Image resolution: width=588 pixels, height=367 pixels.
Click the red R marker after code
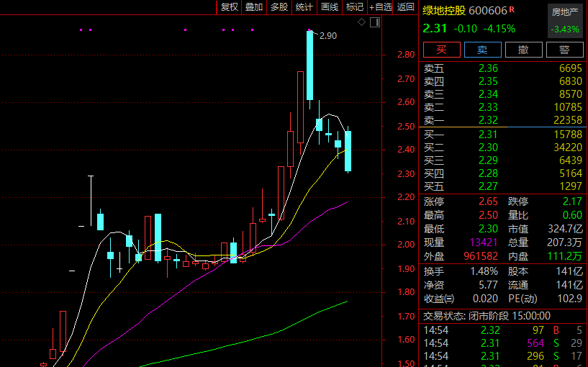pos(512,9)
